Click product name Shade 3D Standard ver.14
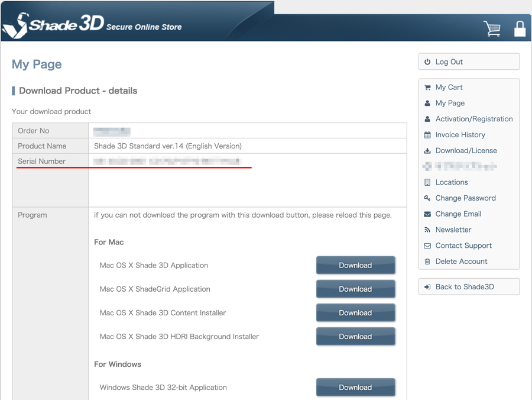Screen dimensions: 532x400 click(168, 146)
